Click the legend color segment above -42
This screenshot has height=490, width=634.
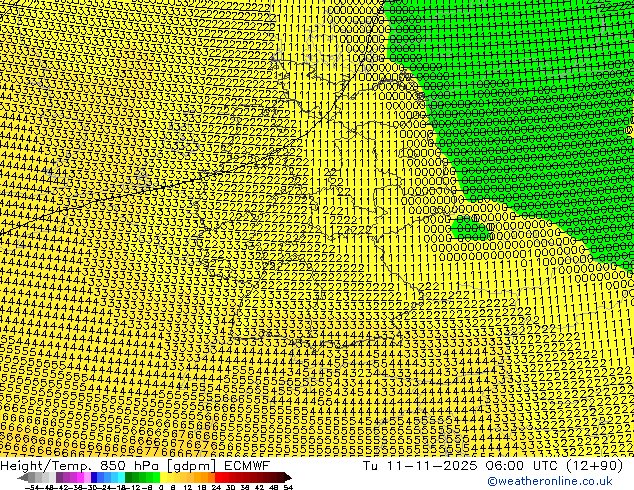(59, 478)
